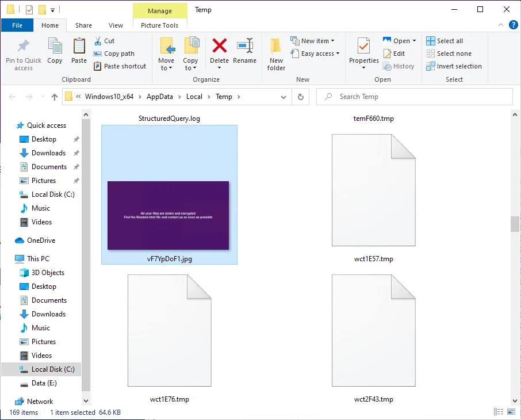Click Select all in the ribbon
The width and height of the screenshot is (521, 420).
(x=445, y=41)
